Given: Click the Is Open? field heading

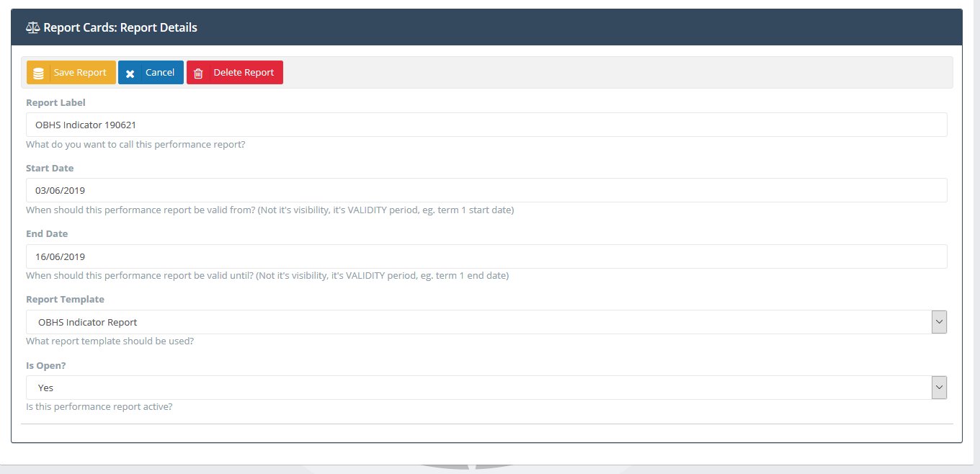Looking at the screenshot, I should 46,365.
